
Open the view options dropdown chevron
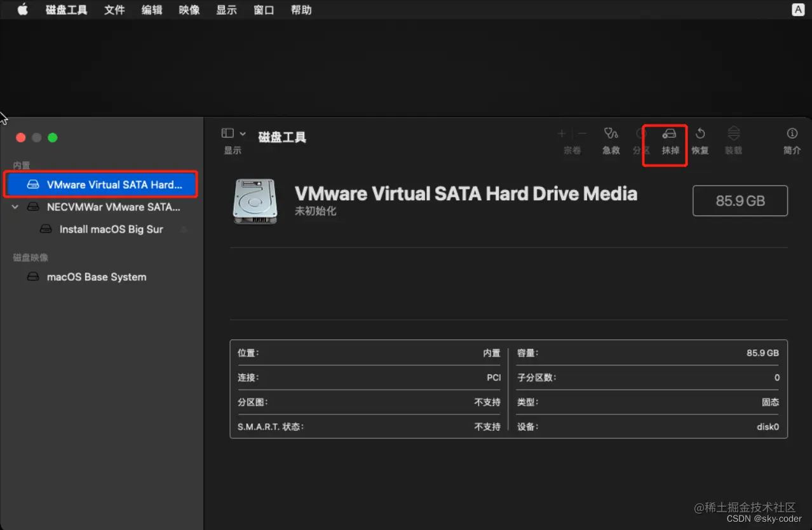coord(243,133)
